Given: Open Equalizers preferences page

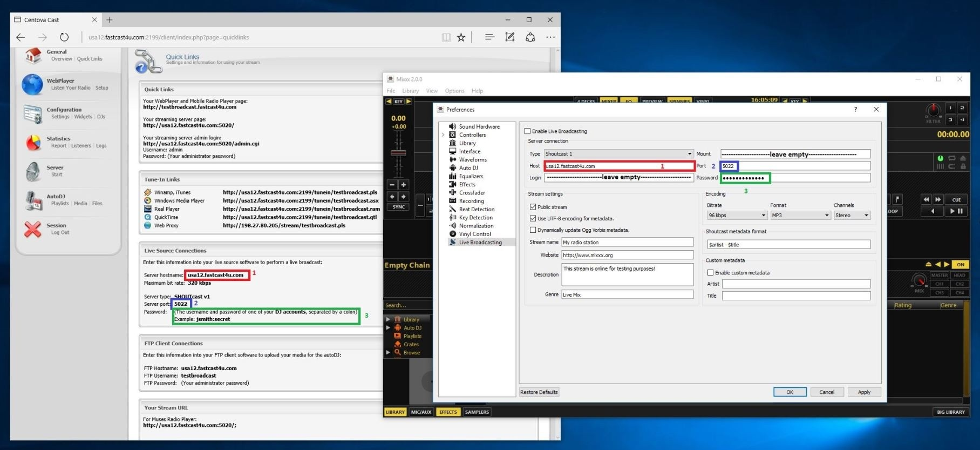Looking at the screenshot, I should 471,176.
